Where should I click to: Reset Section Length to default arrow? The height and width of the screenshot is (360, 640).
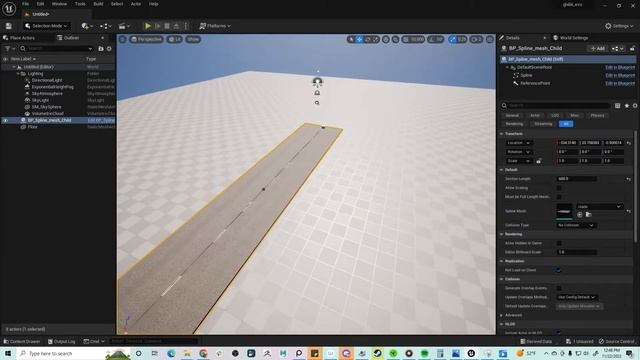point(629,179)
